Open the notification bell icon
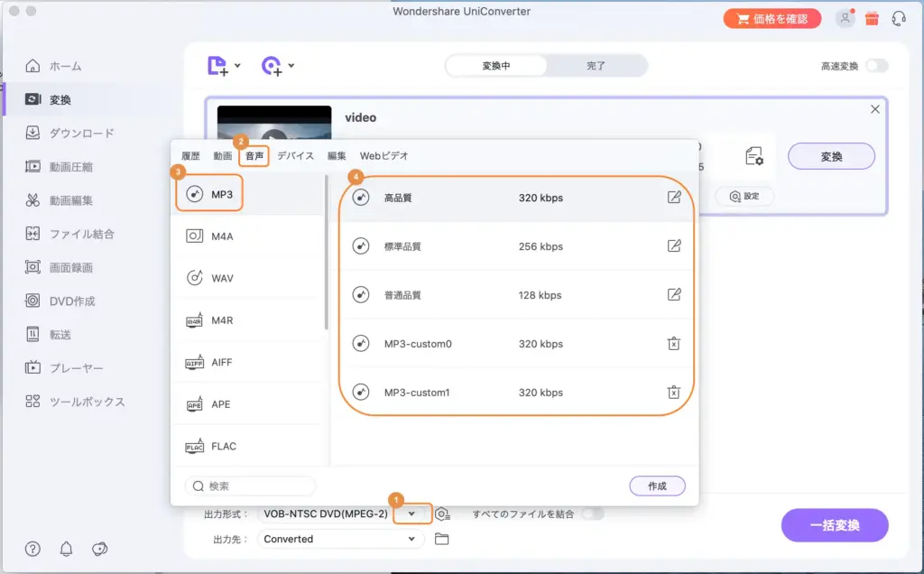Screen dimensions: 924x574 [x=66, y=549]
